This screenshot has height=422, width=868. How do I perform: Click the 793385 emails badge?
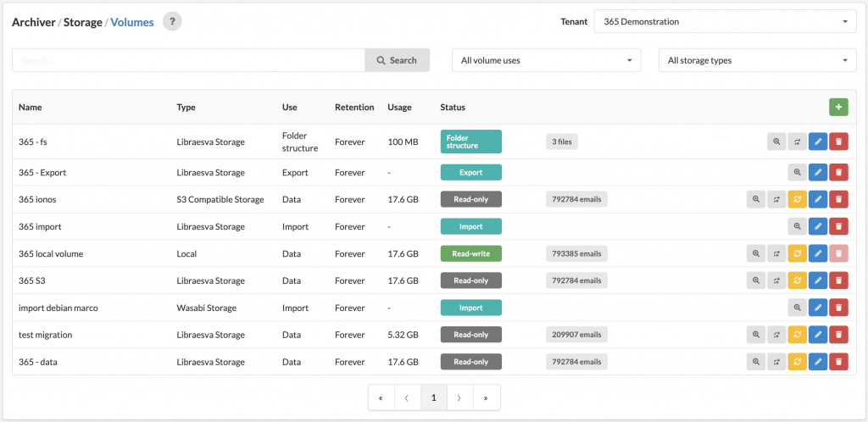pyautogui.click(x=576, y=254)
